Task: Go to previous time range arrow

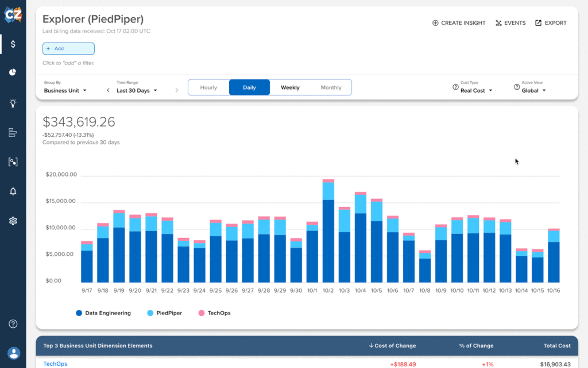Action: [x=109, y=90]
